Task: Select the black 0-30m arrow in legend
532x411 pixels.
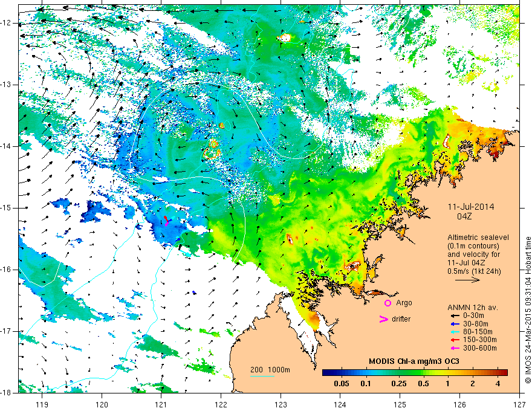Action: click(454, 316)
